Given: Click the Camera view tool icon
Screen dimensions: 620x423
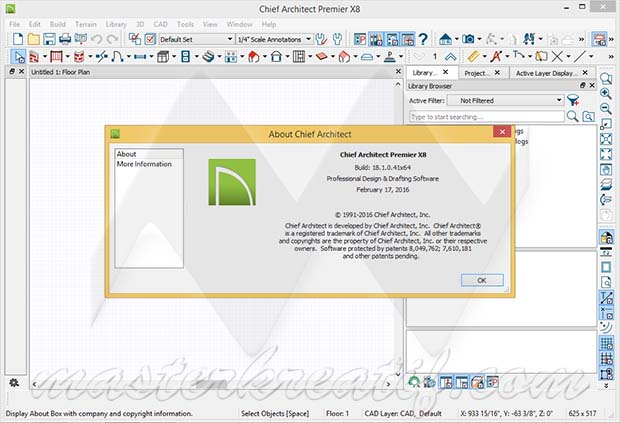Looking at the screenshot, I should pyautogui.click(x=469, y=39).
